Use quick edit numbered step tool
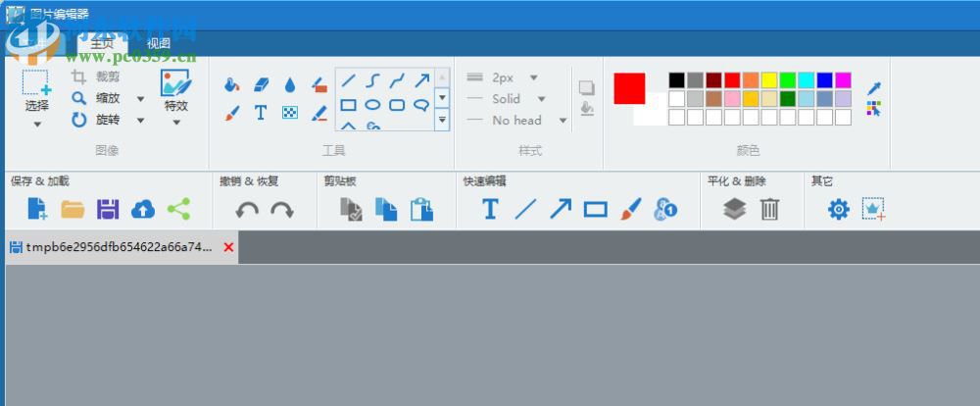 (665, 209)
